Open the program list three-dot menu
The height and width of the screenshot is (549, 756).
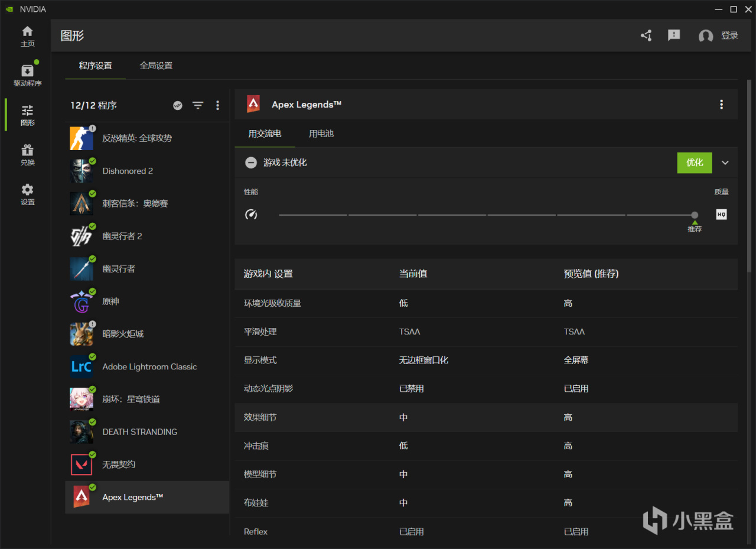(217, 105)
